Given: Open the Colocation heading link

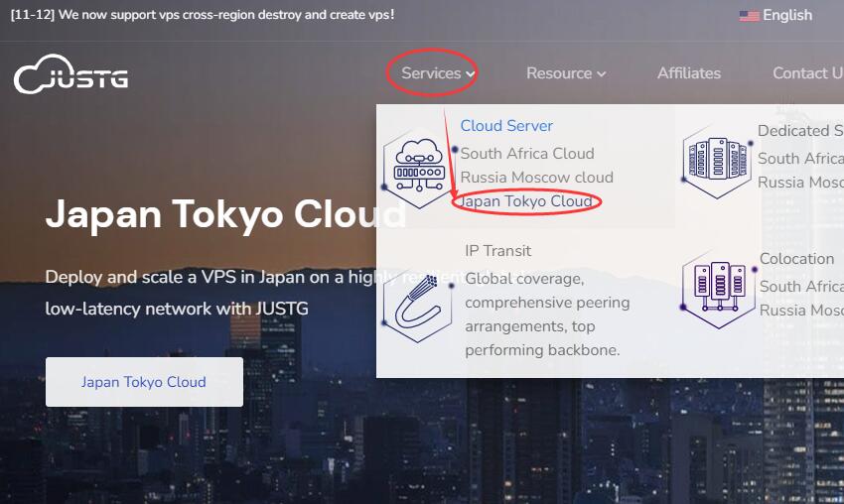Looking at the screenshot, I should point(796,259).
